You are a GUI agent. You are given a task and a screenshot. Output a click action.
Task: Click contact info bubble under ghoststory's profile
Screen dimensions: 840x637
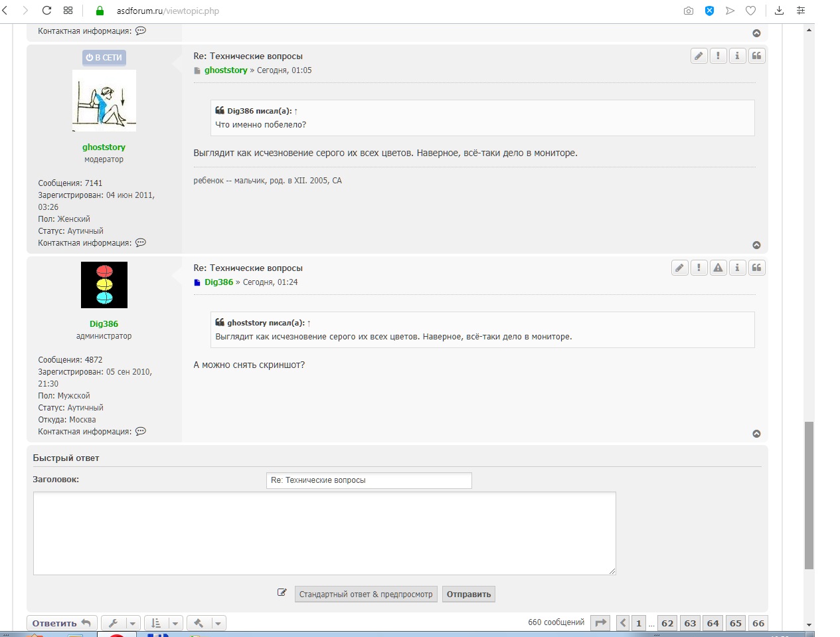point(141,243)
